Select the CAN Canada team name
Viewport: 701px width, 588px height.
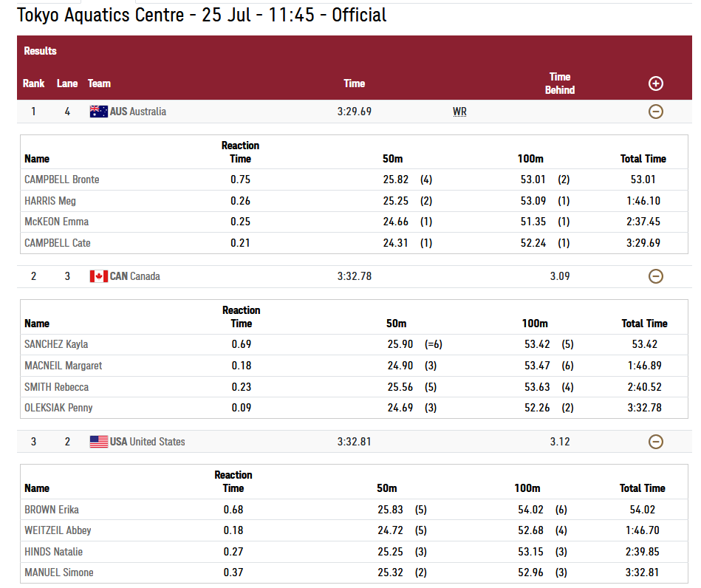135,276
